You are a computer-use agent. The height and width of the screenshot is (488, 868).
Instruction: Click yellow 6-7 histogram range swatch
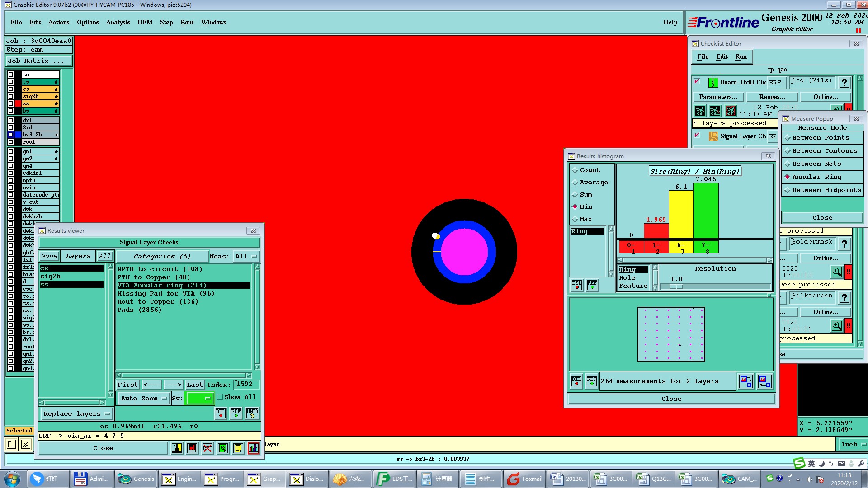pyautogui.click(x=681, y=248)
